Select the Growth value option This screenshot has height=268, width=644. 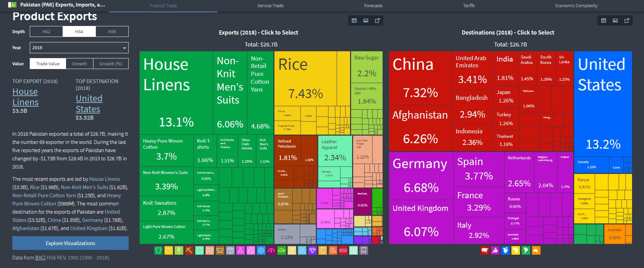pyautogui.click(x=79, y=64)
